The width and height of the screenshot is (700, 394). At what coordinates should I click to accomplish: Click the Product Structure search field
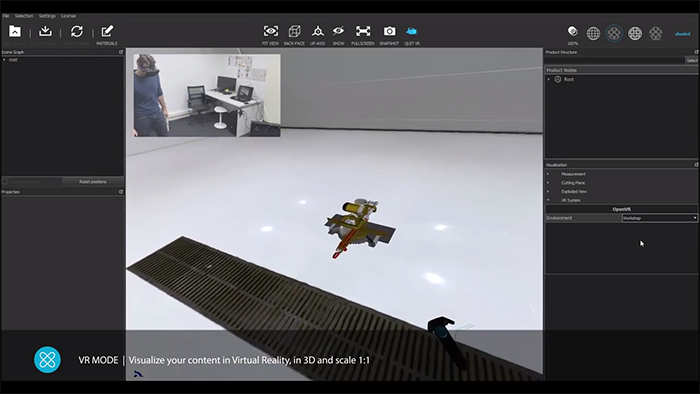click(x=615, y=60)
